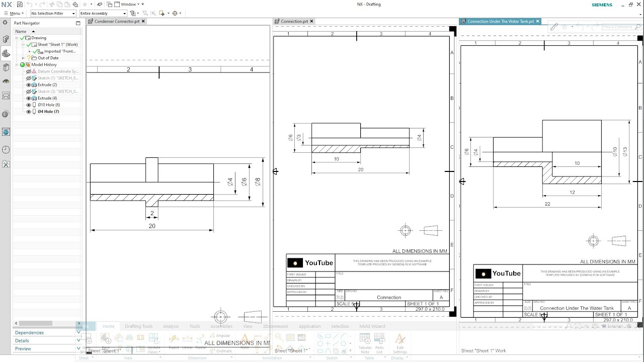Open the resource bar settings gear
This screenshot has height=362, width=644.
pyautogui.click(x=6, y=23)
